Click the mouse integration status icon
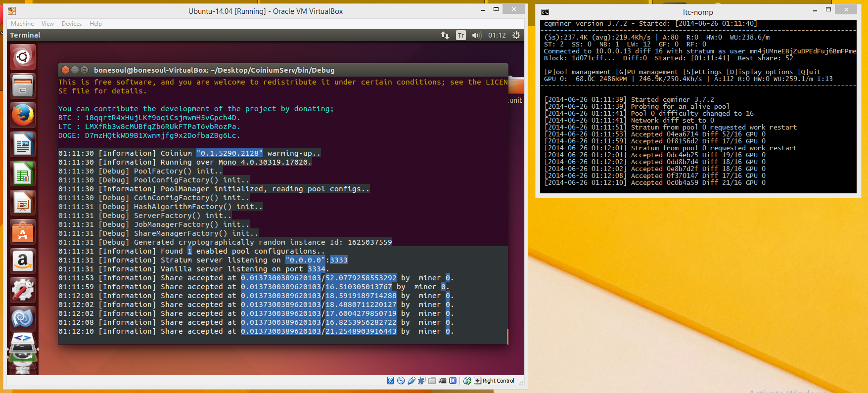Screen dimensions: 868x393 467,381
